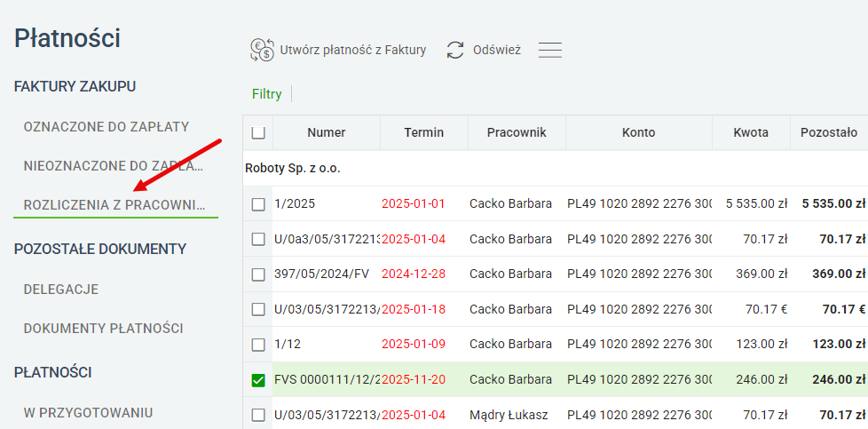
Task: Click amount 70.17 € in Kwota column
Action: 766,309
